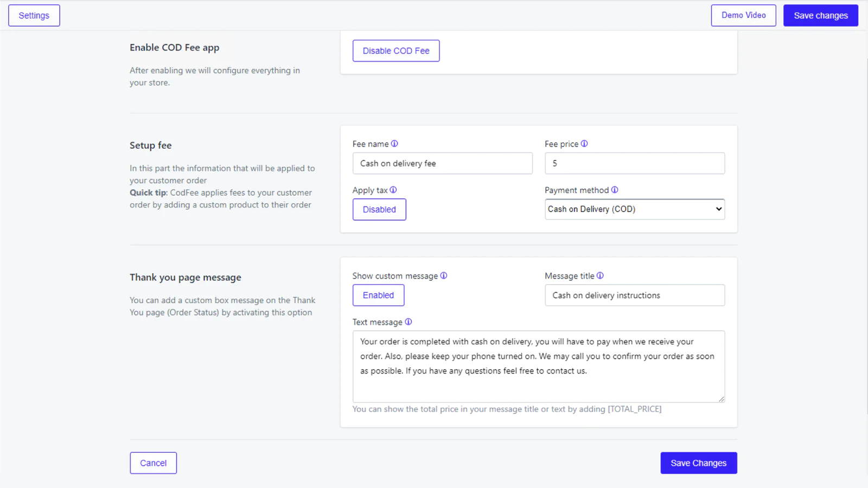
Task: Click into the Fee name field
Action: click(x=442, y=163)
